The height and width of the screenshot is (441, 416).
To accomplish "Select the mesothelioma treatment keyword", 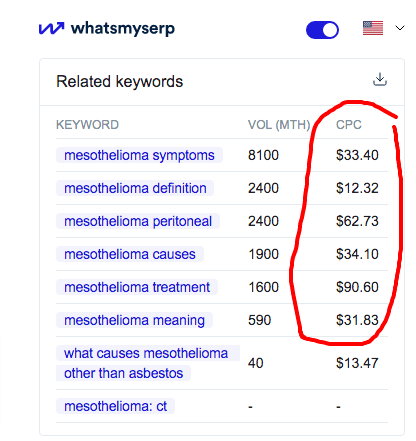I will click(137, 287).
